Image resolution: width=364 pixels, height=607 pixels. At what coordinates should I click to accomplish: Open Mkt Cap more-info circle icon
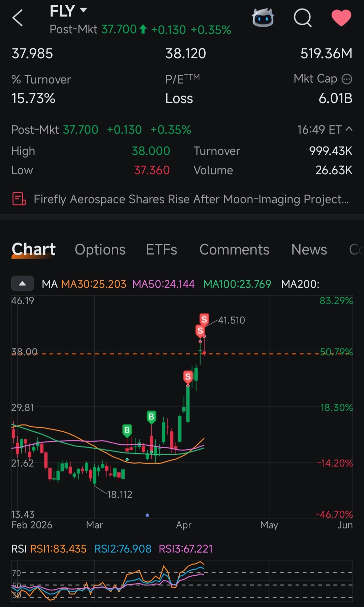click(x=347, y=79)
